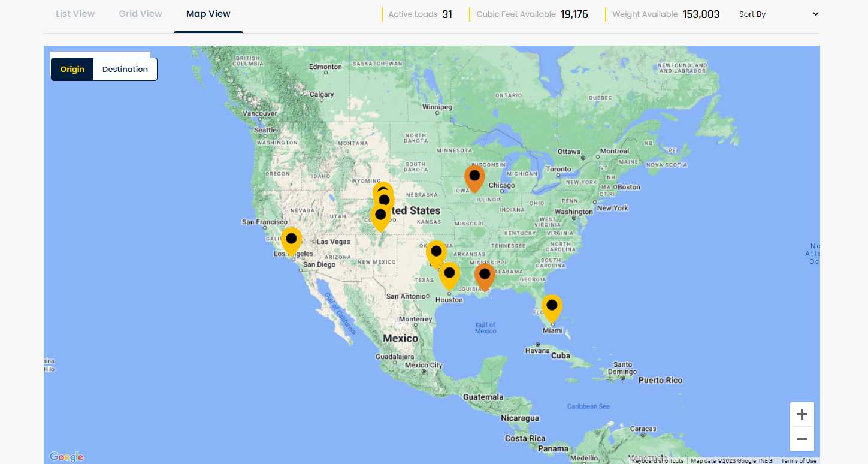Click the Keyboard shortcuts button
Screen dimensions: 868x464
pos(657,460)
